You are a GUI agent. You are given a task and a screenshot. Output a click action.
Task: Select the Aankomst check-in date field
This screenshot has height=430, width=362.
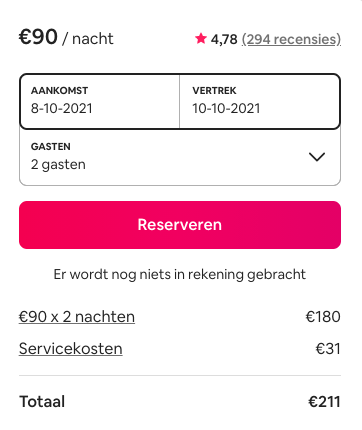(x=100, y=101)
